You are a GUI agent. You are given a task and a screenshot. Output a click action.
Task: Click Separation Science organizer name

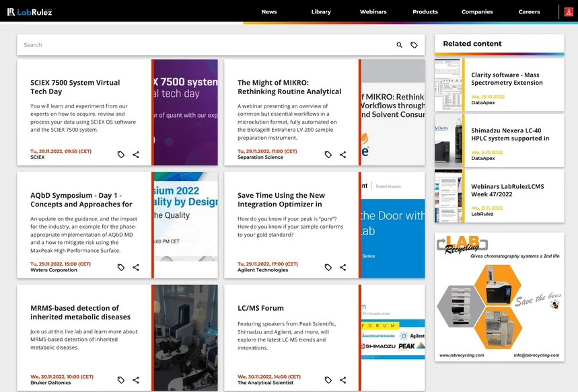pyautogui.click(x=260, y=157)
